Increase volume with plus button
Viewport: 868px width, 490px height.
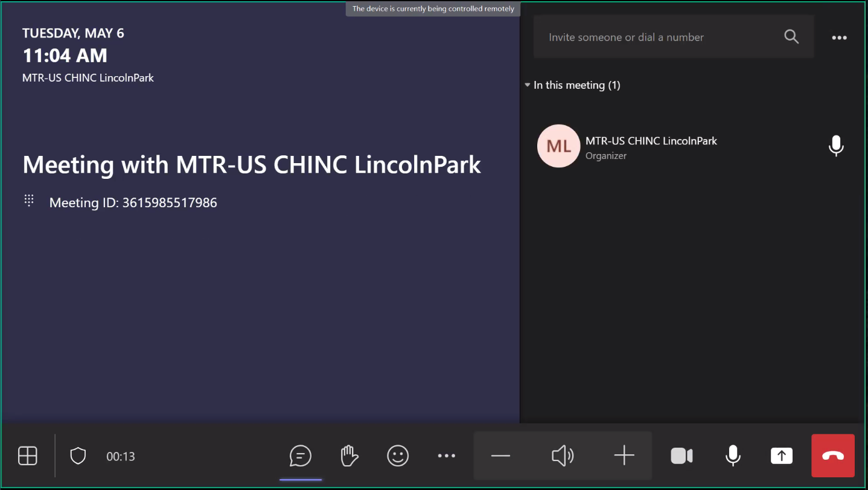pos(624,456)
